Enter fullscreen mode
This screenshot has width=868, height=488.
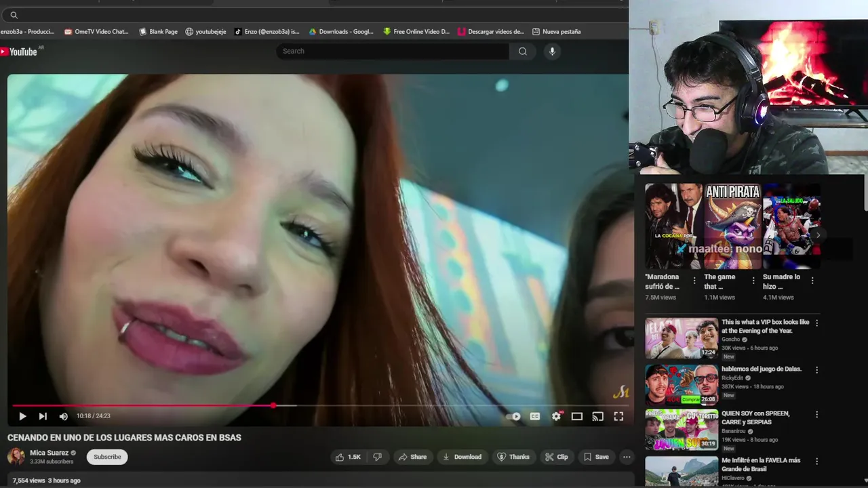618,416
